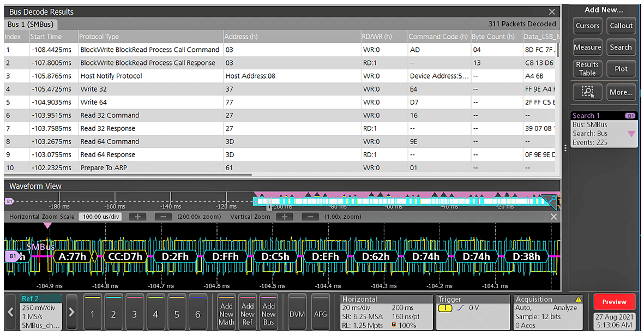Click Byte Count (h) column header
Image resolution: width=644 pixels, height=335 pixels.
coord(496,37)
